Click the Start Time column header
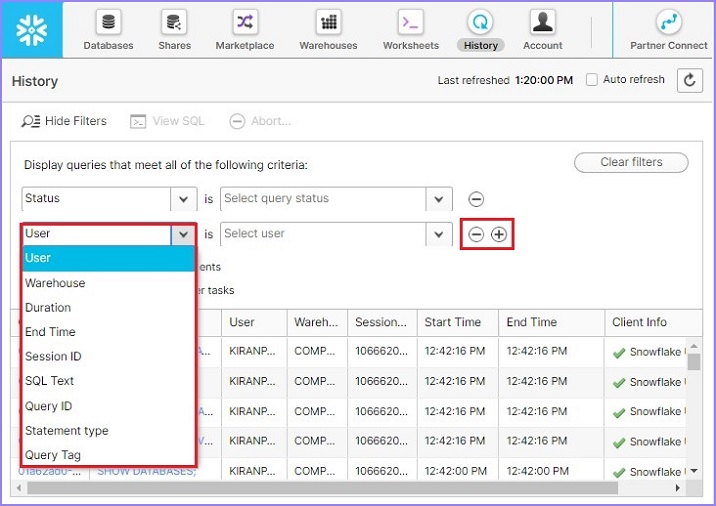 [458, 322]
